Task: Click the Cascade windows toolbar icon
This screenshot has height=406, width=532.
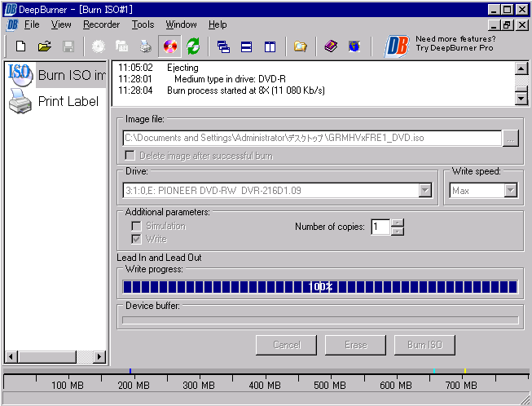Action: (x=223, y=46)
